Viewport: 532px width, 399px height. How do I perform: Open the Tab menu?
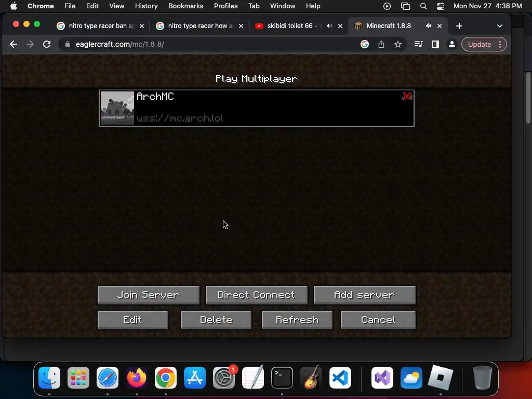(254, 6)
